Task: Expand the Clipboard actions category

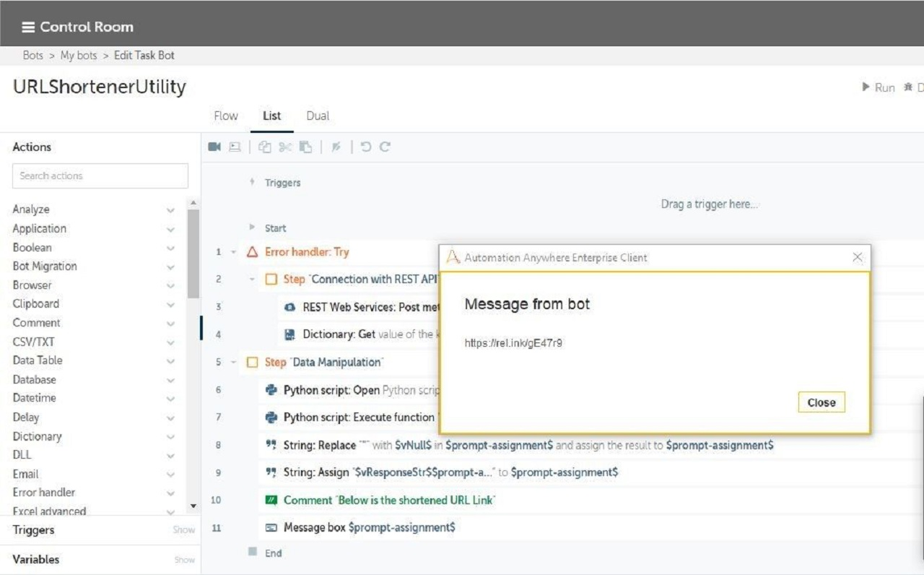Action: tap(170, 304)
